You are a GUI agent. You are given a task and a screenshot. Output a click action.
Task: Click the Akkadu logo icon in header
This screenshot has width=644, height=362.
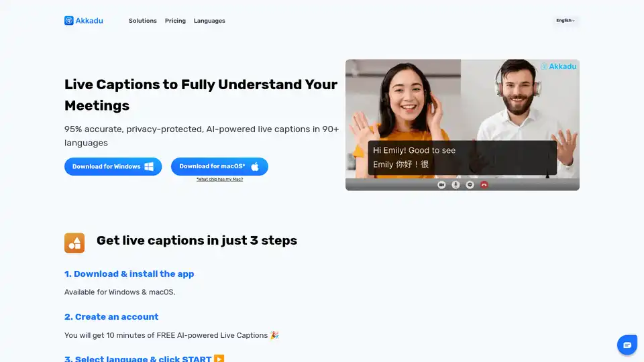[x=69, y=21]
